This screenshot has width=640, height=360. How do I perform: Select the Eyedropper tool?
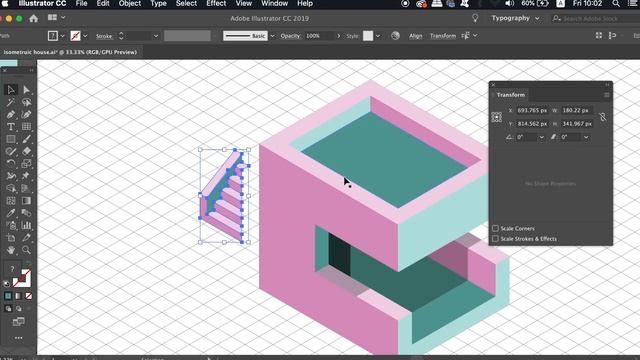[11, 213]
